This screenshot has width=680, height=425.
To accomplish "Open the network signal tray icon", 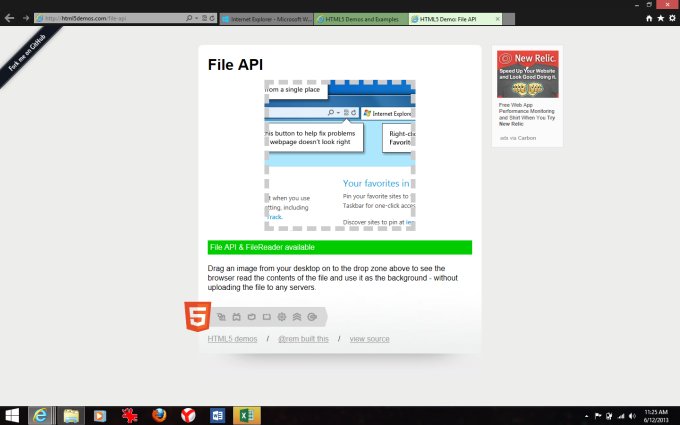I will click(x=621, y=416).
